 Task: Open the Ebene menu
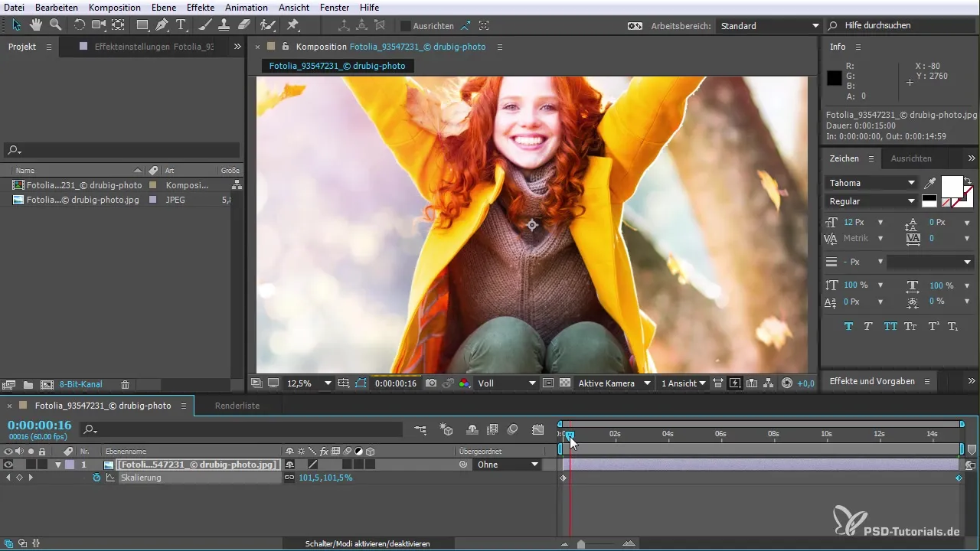(165, 7)
